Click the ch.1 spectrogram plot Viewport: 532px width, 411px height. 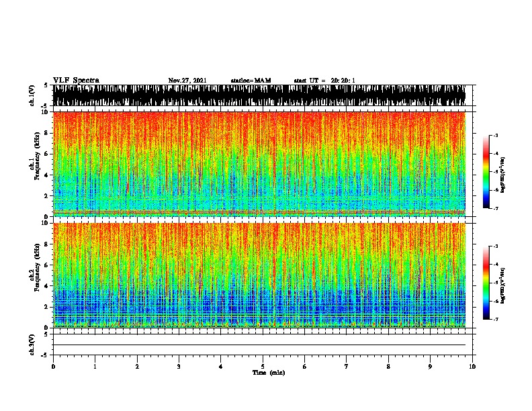point(259,164)
